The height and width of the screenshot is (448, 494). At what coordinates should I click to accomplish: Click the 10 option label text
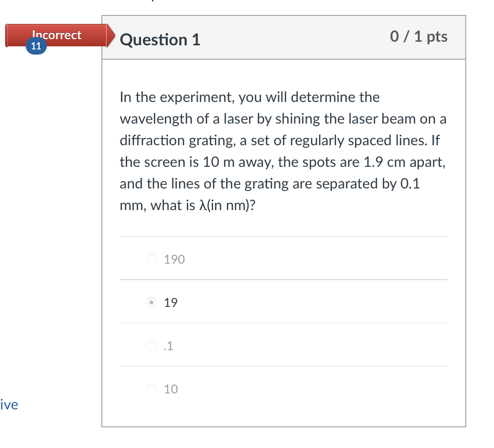click(170, 389)
